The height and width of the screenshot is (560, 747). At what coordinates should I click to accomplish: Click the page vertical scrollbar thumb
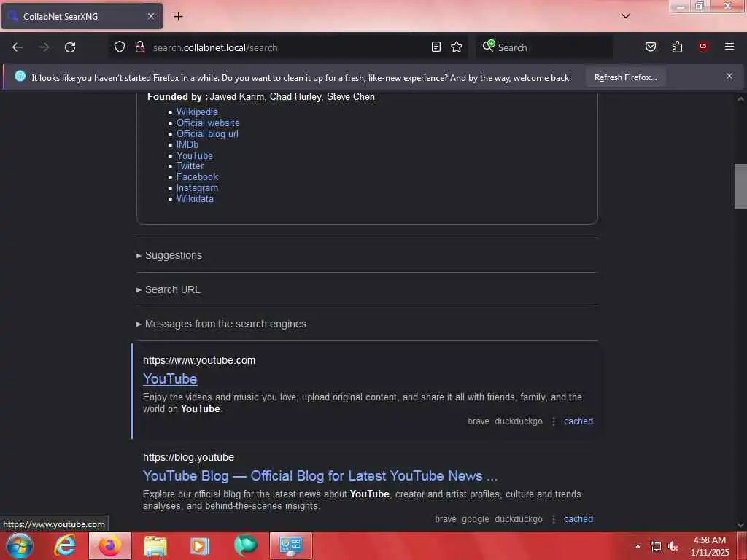(x=740, y=186)
